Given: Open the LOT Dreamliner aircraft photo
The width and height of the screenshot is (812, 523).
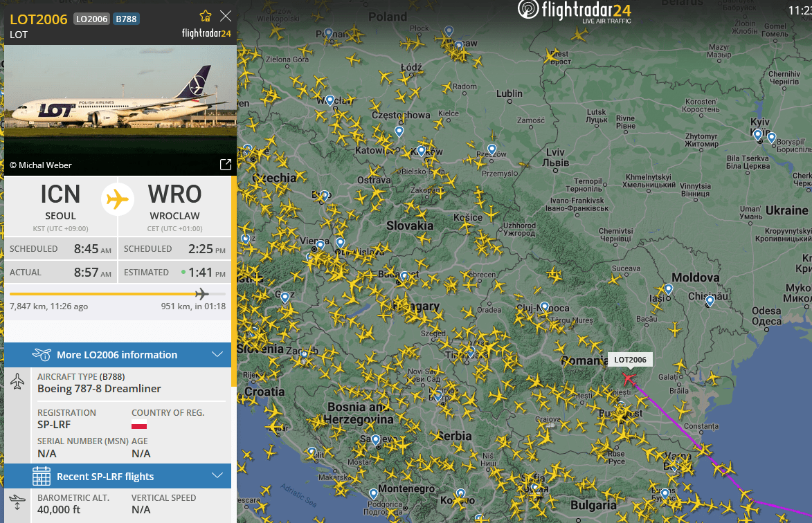Looking at the screenshot, I should (120, 110).
